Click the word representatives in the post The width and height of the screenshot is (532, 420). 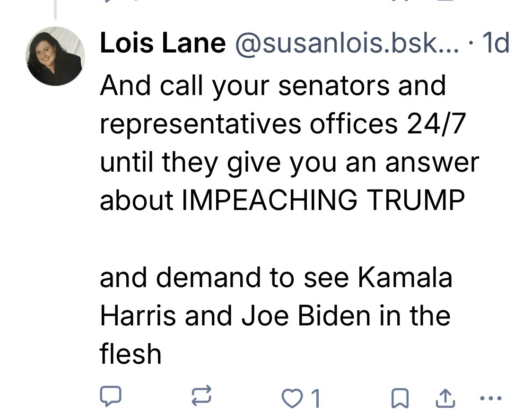pos(201,124)
